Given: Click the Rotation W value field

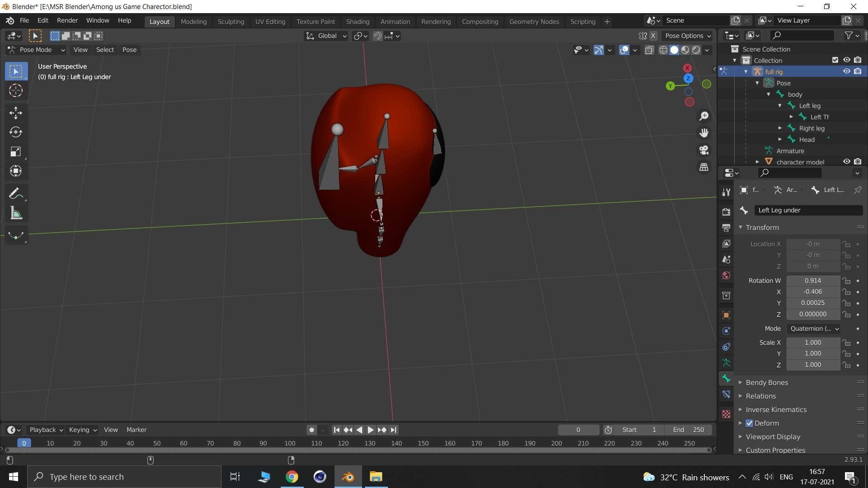Looking at the screenshot, I should (813, 281).
